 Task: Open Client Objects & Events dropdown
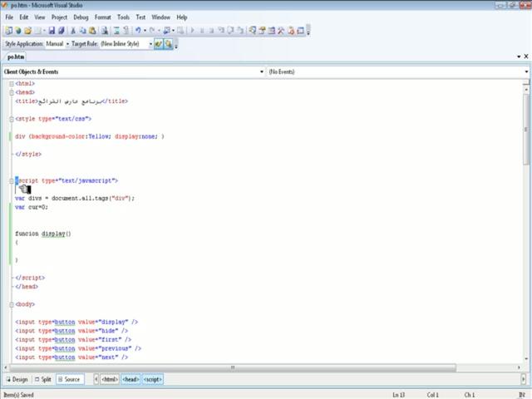262,71
